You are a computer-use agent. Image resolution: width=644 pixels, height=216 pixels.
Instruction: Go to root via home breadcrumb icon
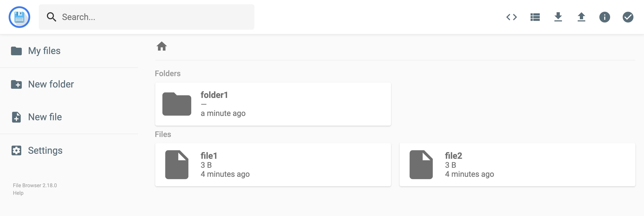(x=162, y=46)
